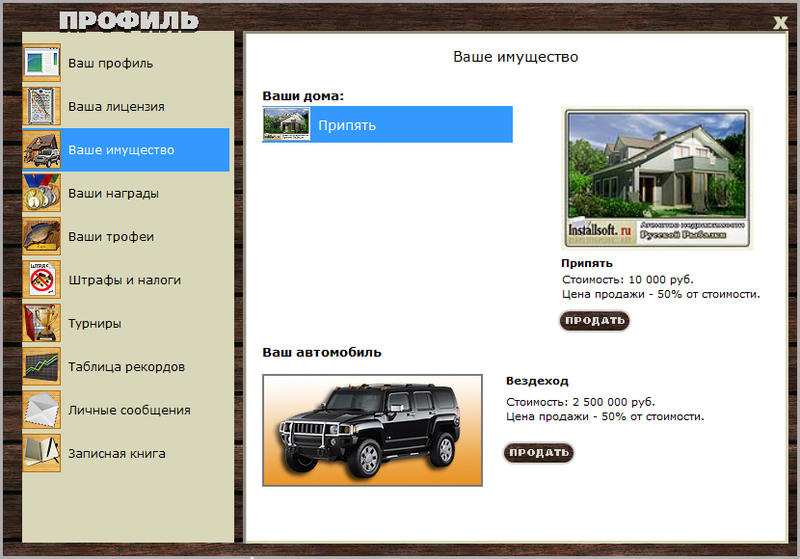This screenshot has height=559, width=800.
Task: Sell the Припять house with Продать
Action: [594, 321]
